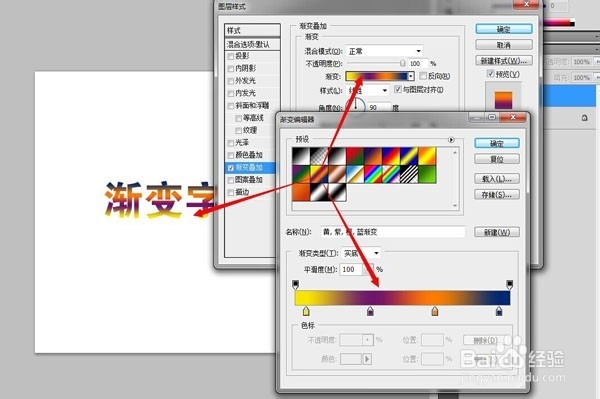Click the angle dial in Layer Style
The width and height of the screenshot is (600, 399).
(356, 106)
